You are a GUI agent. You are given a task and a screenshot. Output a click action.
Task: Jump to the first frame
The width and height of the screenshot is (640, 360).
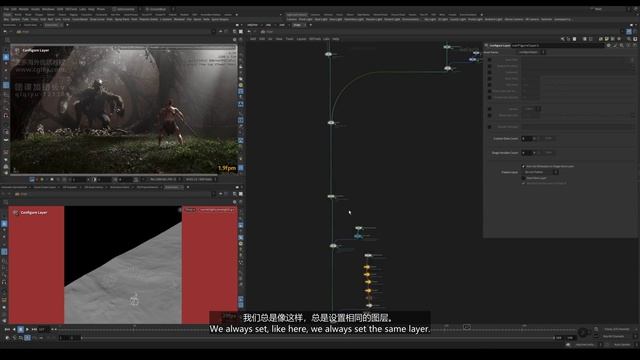(7, 329)
